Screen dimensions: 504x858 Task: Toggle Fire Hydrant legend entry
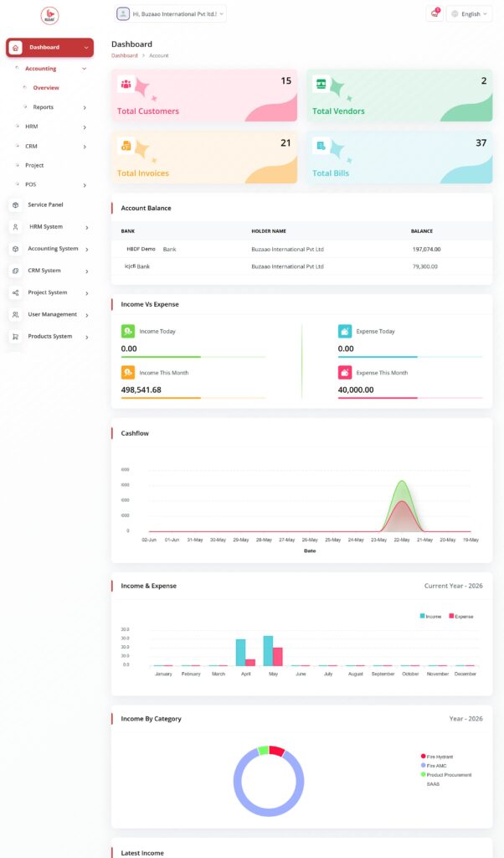[437, 757]
